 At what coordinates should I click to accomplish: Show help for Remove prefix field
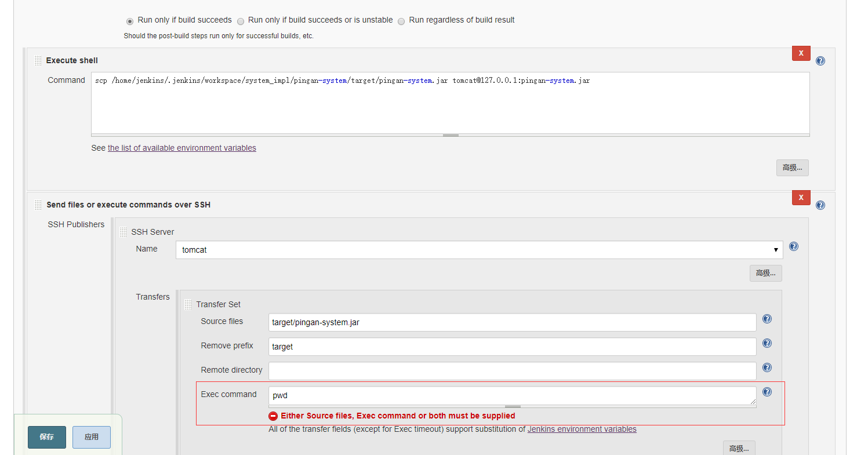tap(767, 343)
